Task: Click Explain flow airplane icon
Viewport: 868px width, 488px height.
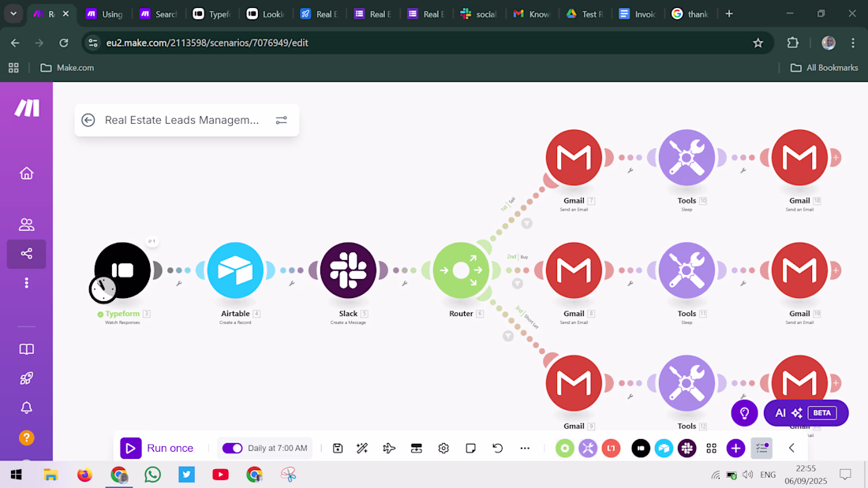Action: [x=389, y=448]
